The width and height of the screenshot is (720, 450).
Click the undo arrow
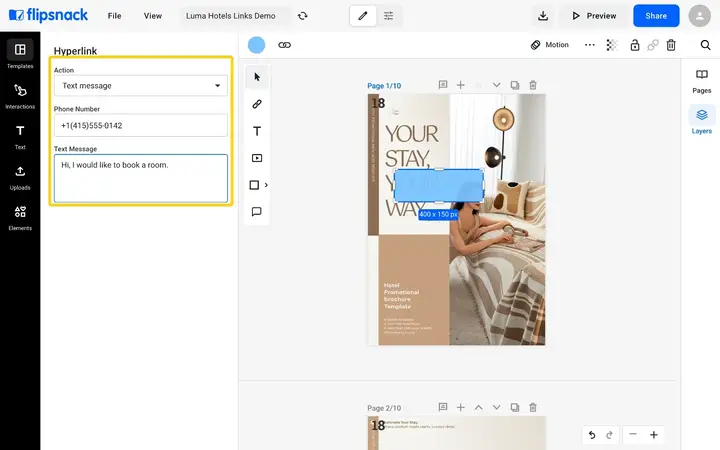[592, 434]
